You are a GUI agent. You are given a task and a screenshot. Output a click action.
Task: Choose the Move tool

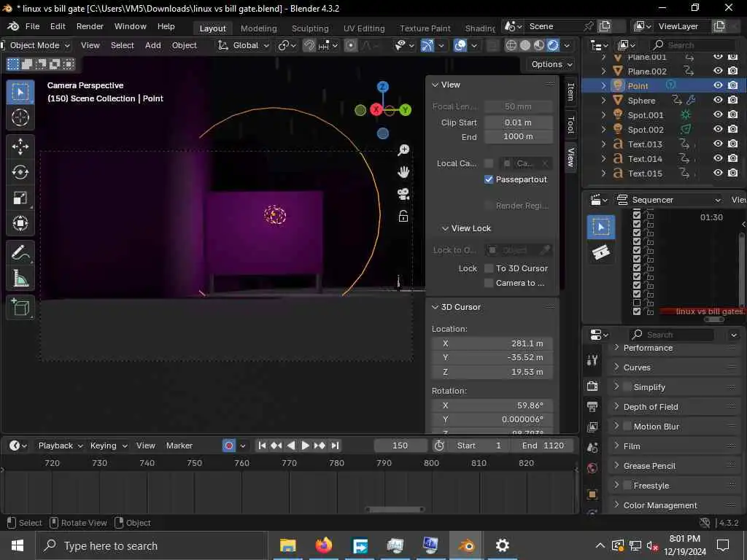(x=20, y=147)
